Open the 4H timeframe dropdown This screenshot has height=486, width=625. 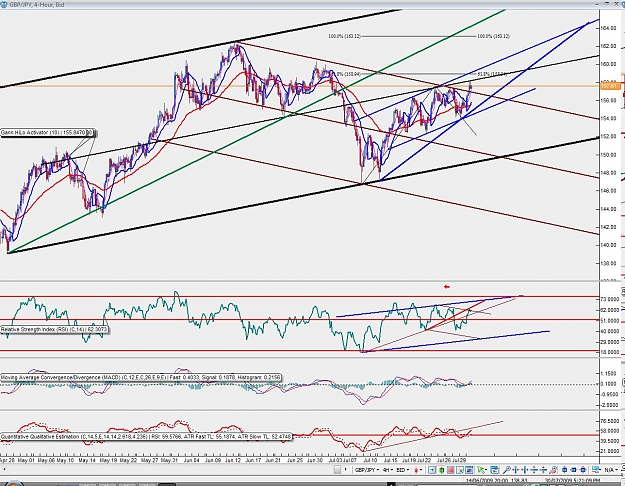(x=388, y=470)
